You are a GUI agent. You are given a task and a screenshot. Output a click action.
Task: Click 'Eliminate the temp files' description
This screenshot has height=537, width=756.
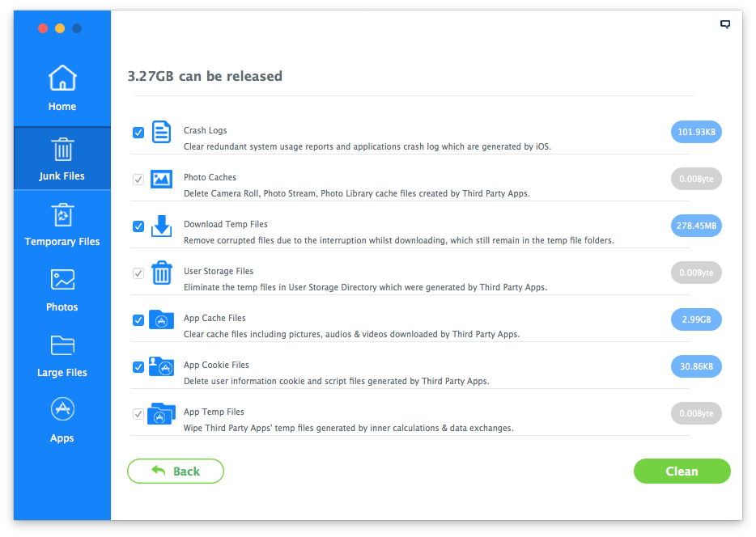(366, 288)
